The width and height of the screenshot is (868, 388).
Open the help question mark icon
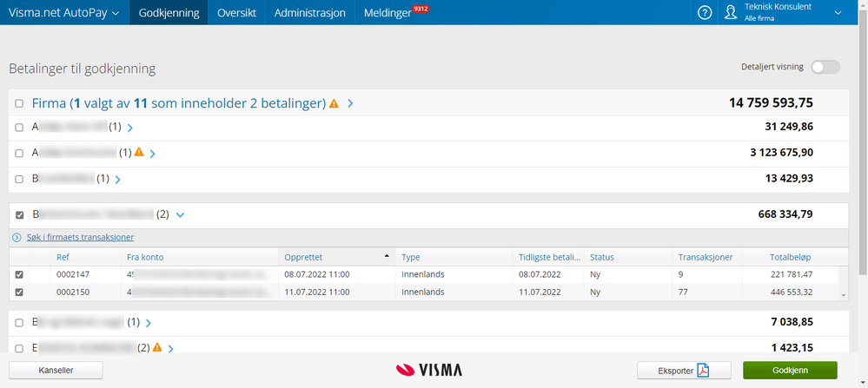[x=704, y=13]
